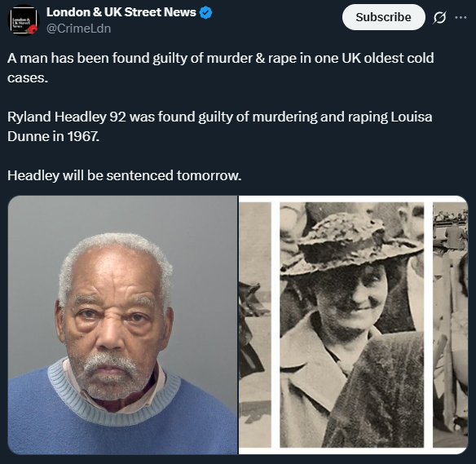Click the first sentence about UK oldest cold
The width and height of the screenshot is (476, 464).
coord(220,58)
